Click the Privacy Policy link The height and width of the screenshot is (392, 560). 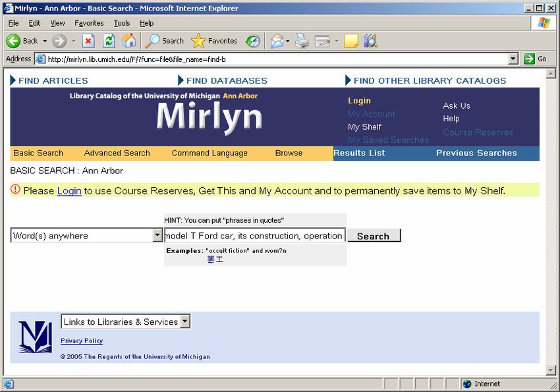point(82,341)
